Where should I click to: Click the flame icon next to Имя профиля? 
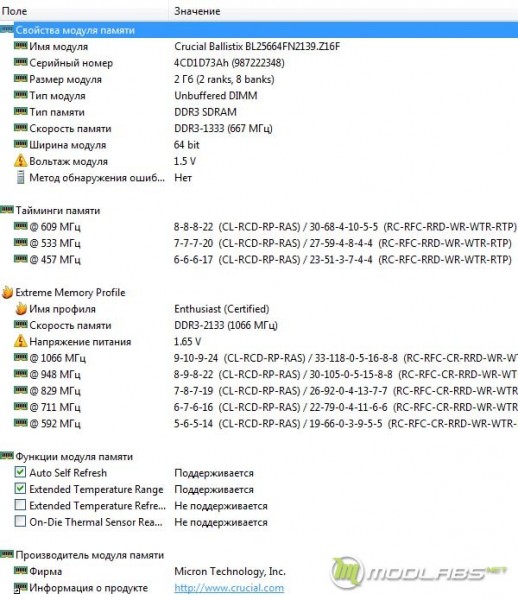21,308
